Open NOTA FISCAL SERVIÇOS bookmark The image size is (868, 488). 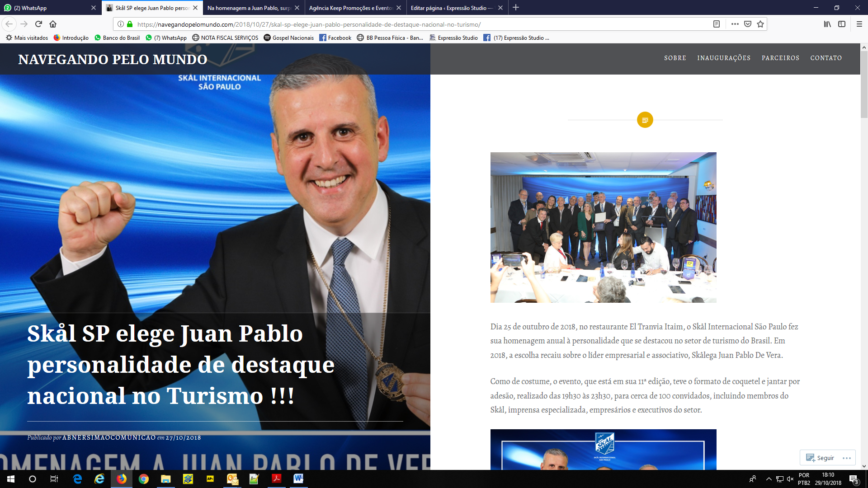225,38
